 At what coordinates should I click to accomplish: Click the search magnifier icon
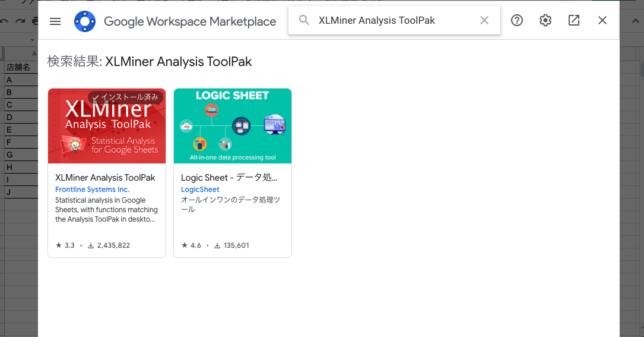(x=304, y=20)
